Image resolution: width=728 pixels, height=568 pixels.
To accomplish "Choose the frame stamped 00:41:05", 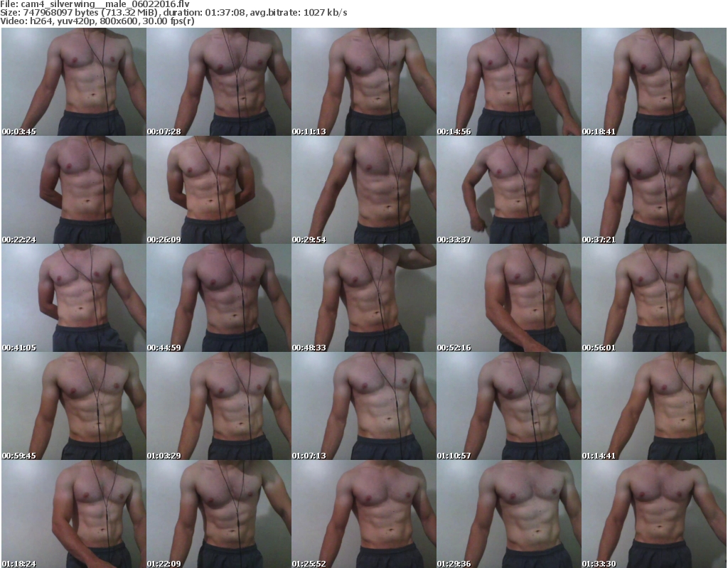I will point(74,298).
